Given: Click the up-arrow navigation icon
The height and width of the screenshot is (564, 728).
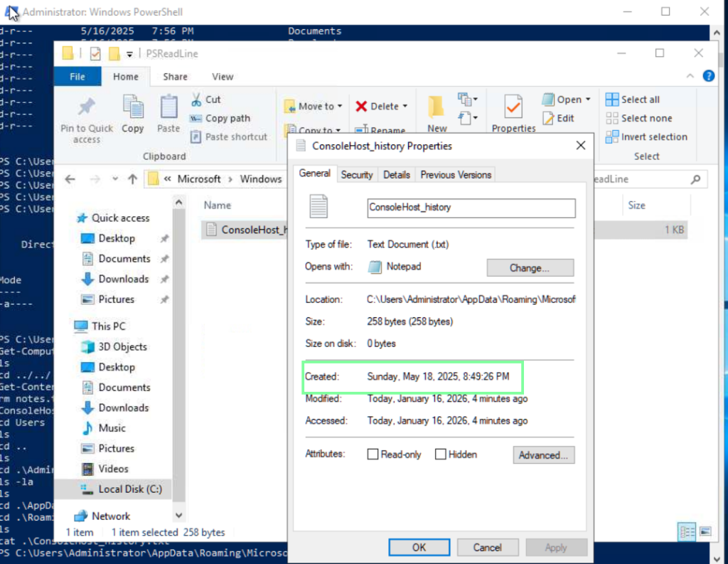Looking at the screenshot, I should [132, 179].
